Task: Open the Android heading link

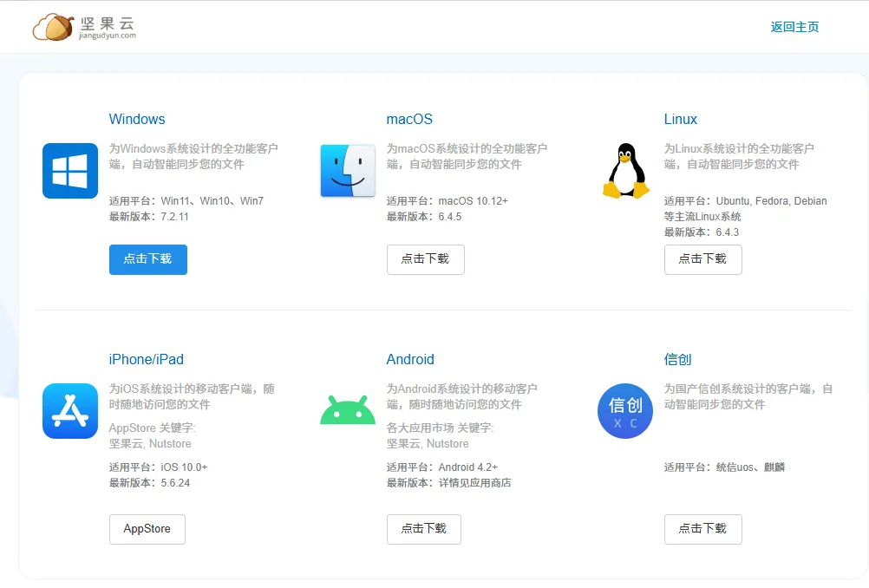Action: (410, 359)
